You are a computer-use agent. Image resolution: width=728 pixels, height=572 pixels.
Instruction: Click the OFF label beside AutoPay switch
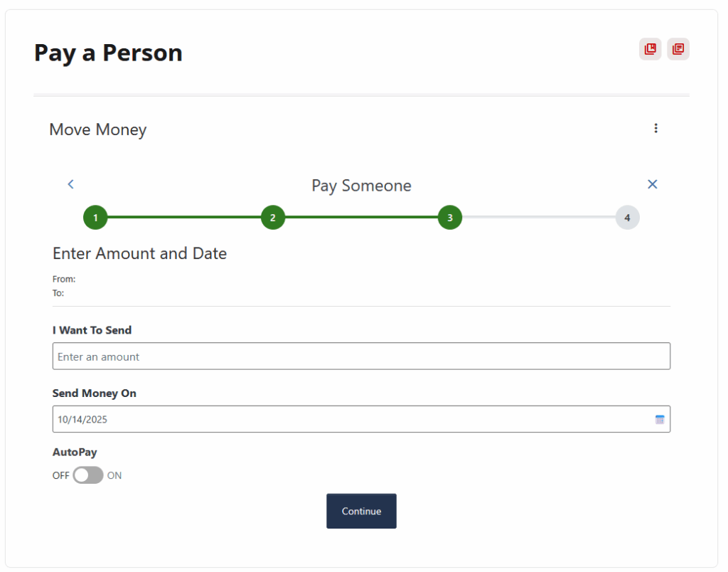[x=60, y=475]
